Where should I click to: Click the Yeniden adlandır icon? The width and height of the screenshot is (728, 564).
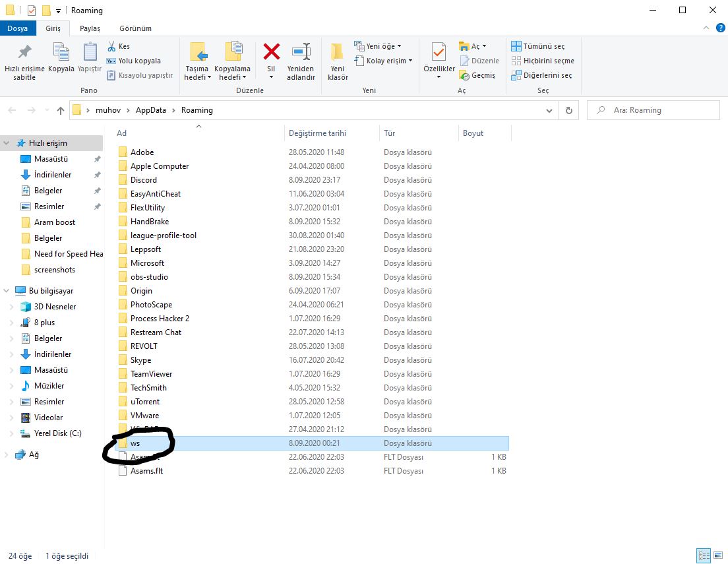click(x=301, y=51)
